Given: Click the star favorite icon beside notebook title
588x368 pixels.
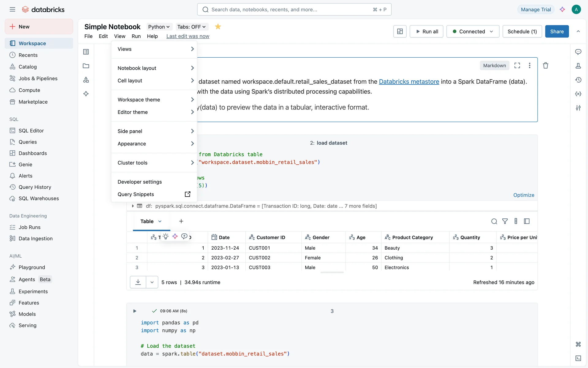Looking at the screenshot, I should pyautogui.click(x=218, y=27).
